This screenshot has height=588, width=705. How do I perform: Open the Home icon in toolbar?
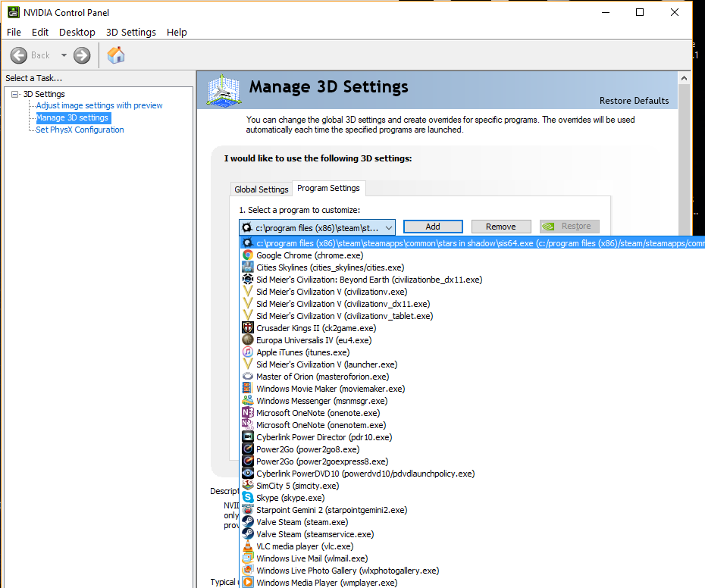click(x=116, y=55)
